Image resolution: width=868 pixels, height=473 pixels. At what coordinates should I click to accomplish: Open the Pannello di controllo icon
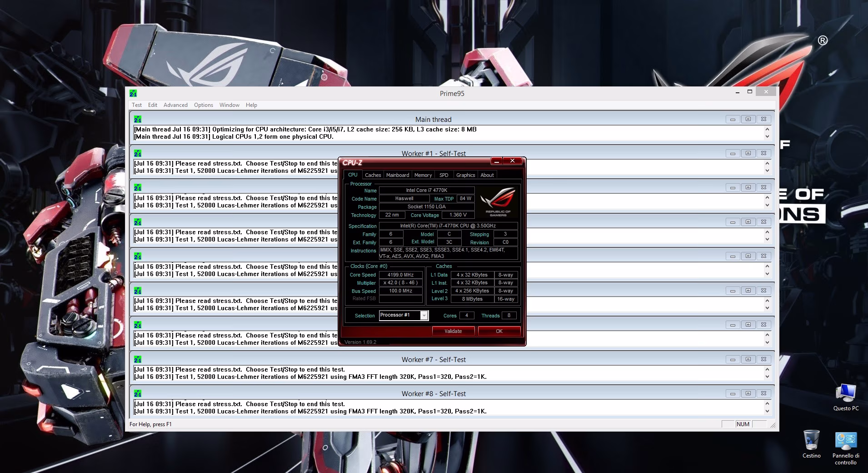point(846,448)
